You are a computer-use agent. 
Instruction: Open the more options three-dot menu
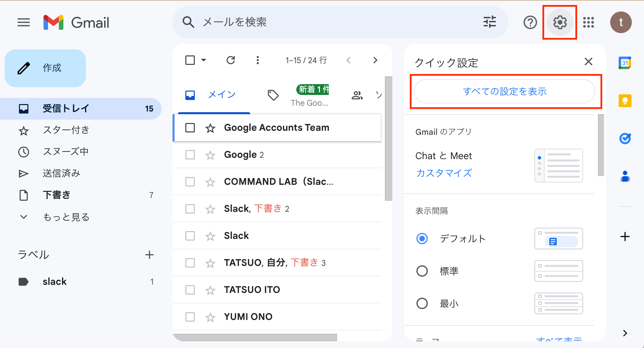tap(258, 60)
